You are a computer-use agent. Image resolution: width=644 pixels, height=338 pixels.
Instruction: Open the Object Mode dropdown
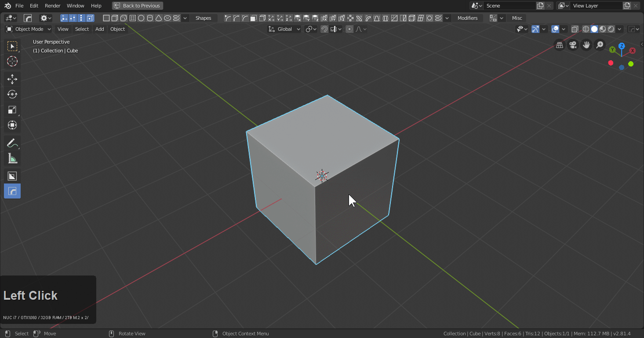(x=29, y=29)
